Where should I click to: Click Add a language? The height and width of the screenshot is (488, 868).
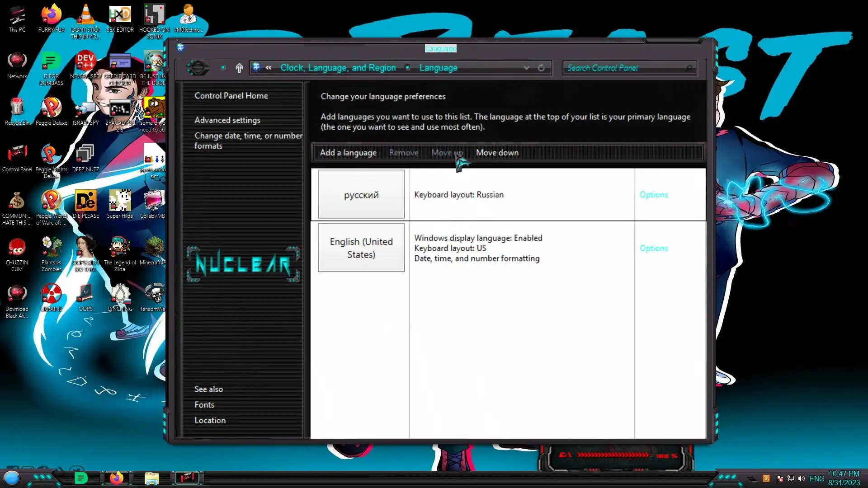coord(348,153)
